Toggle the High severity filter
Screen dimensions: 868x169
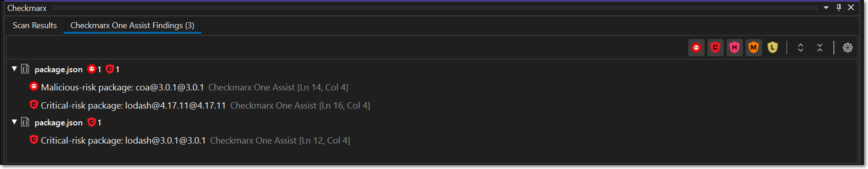click(x=734, y=48)
